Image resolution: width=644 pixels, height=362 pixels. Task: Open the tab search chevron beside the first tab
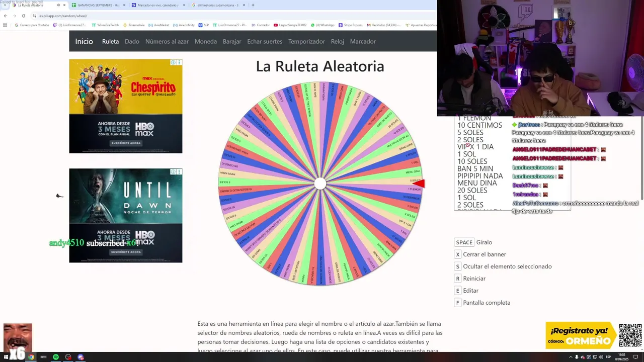[x=5, y=5]
